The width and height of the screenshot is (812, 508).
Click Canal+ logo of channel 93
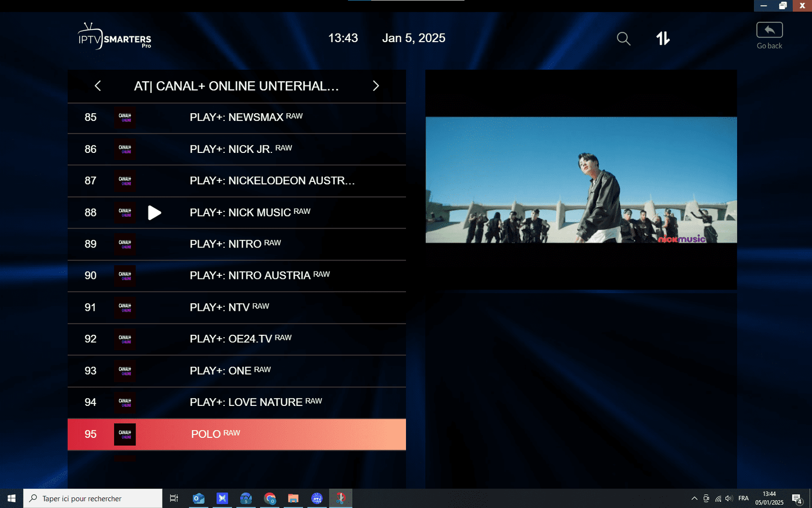(x=125, y=371)
